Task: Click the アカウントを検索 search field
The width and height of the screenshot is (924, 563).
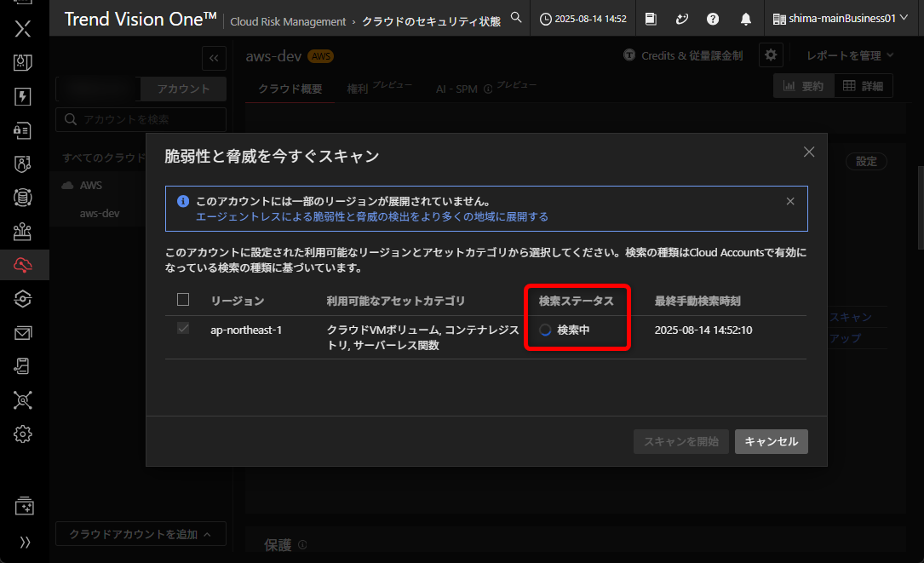Action: (141, 120)
